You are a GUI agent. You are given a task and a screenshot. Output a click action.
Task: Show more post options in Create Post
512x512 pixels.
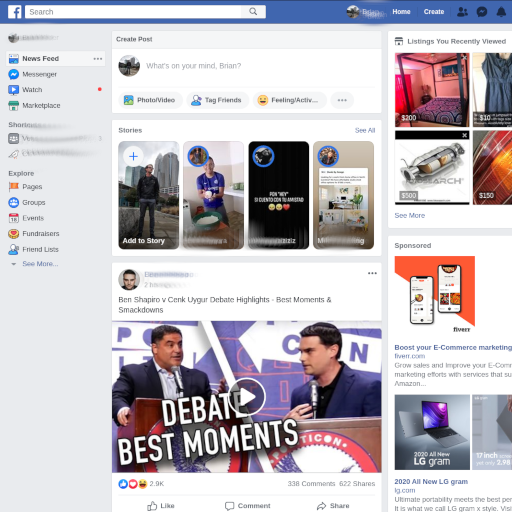pyautogui.click(x=342, y=100)
